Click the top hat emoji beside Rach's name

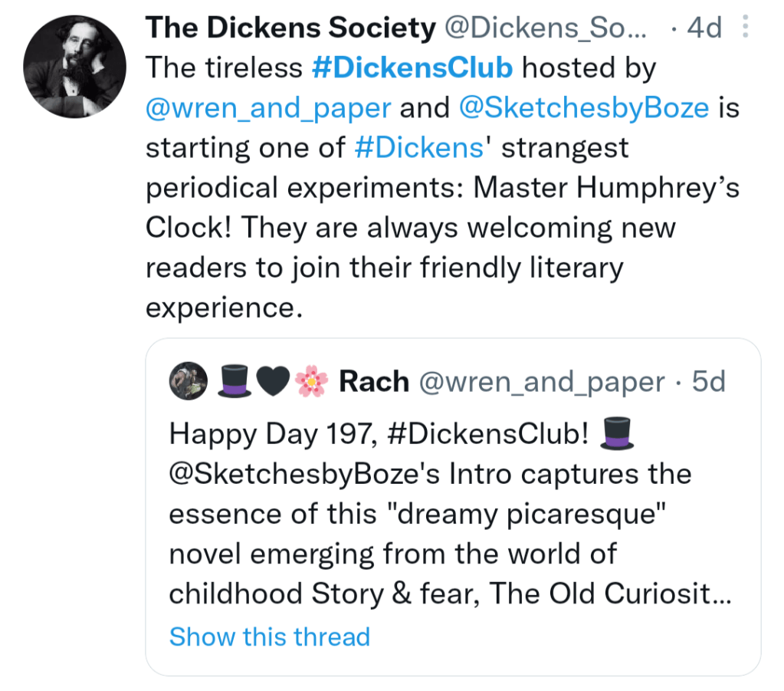(x=235, y=381)
